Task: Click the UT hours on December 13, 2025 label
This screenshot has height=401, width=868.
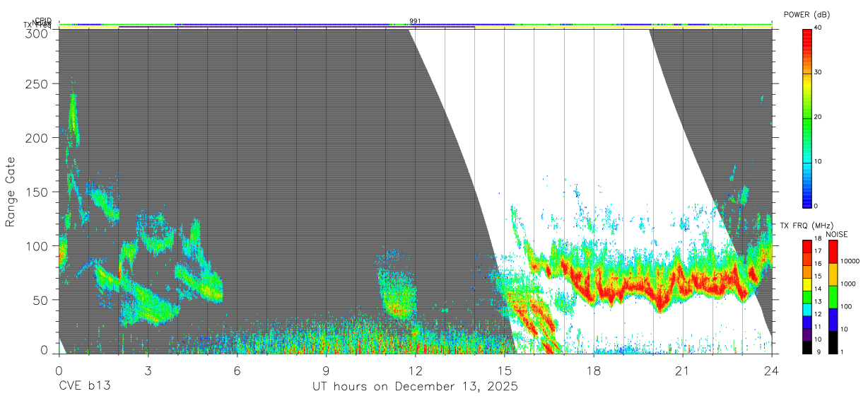Action: (x=416, y=386)
